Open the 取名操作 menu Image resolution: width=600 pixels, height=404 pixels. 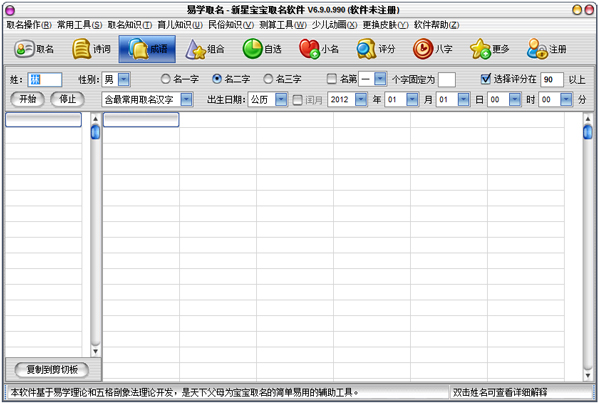(x=29, y=25)
